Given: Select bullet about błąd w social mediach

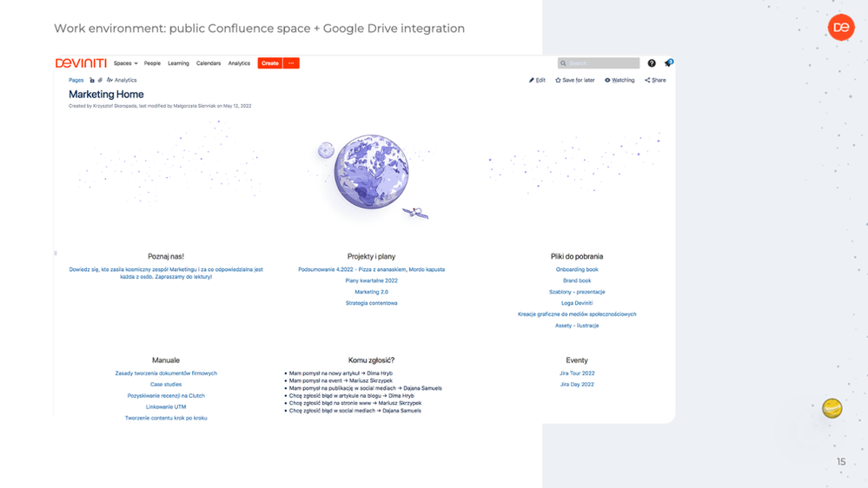Looking at the screenshot, I should click(x=354, y=411).
